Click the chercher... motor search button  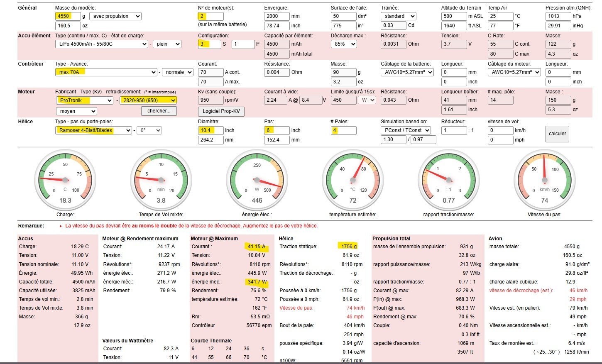click(x=159, y=111)
